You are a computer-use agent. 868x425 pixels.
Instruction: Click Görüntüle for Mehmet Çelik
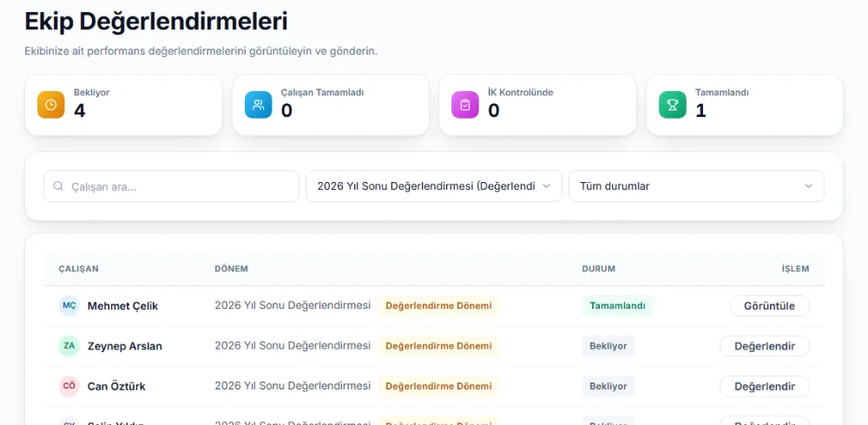769,305
